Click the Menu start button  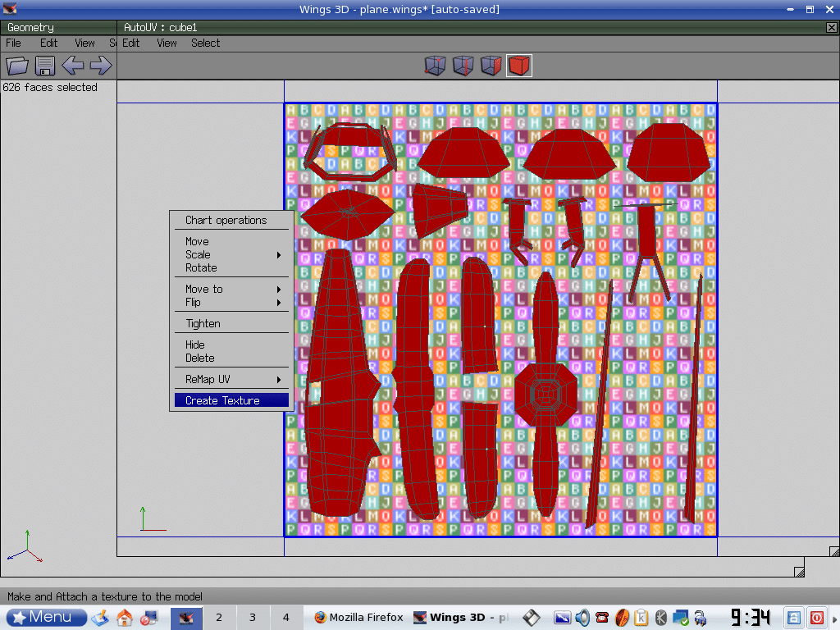point(47,618)
